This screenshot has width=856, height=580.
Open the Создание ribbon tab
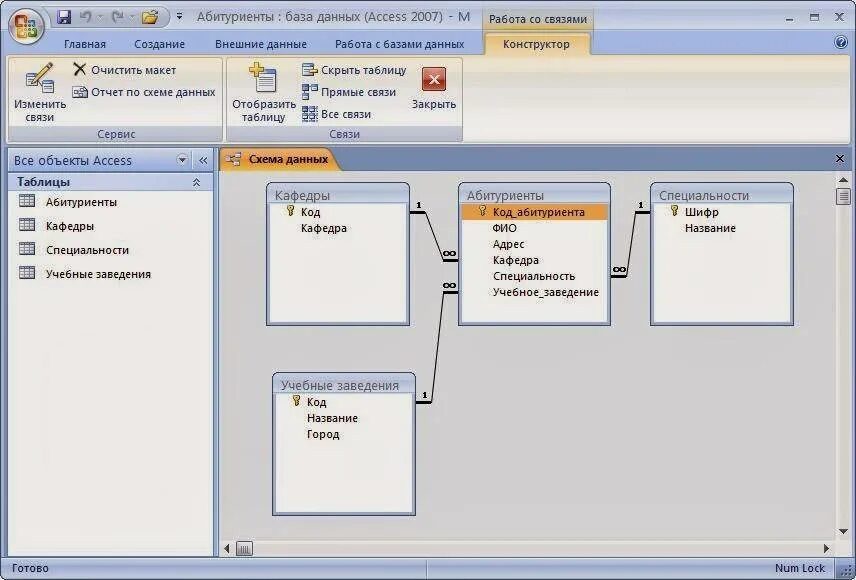[x=159, y=44]
